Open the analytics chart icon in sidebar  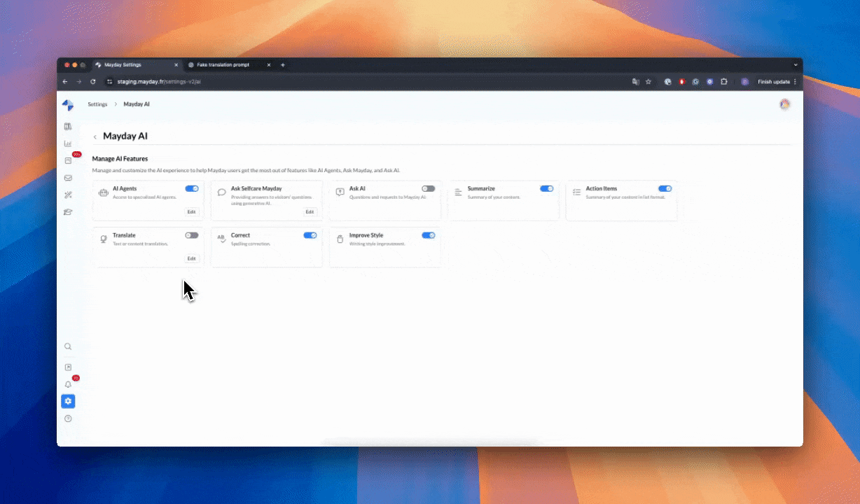(x=68, y=143)
